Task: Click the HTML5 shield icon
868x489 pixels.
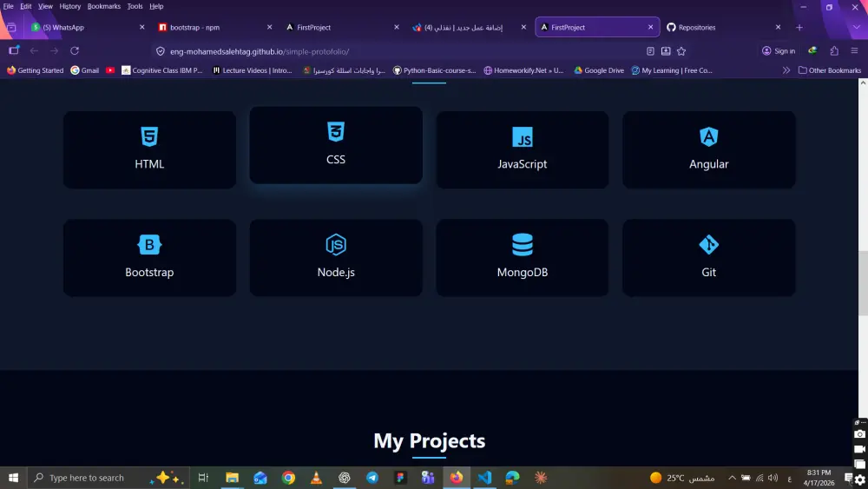Action: pyautogui.click(x=149, y=136)
